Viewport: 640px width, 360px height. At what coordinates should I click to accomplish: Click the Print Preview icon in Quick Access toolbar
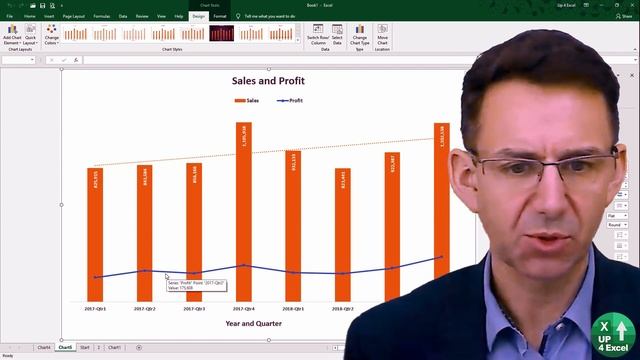click(x=52, y=5)
